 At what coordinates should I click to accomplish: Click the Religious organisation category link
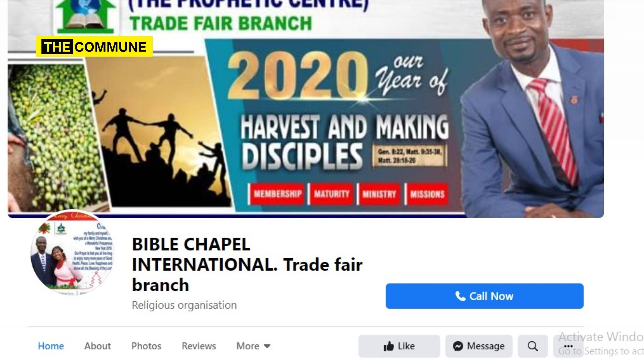point(184,305)
